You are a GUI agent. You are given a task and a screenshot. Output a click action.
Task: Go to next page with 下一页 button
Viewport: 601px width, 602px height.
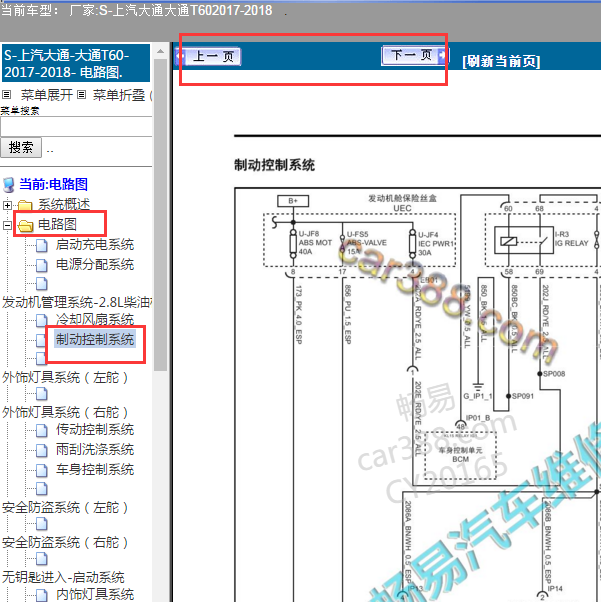pos(415,55)
